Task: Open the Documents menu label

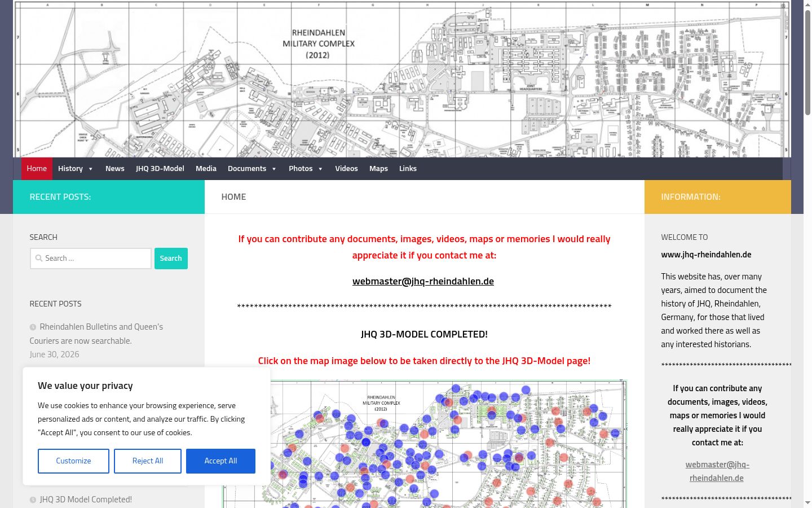Action: coord(247,169)
